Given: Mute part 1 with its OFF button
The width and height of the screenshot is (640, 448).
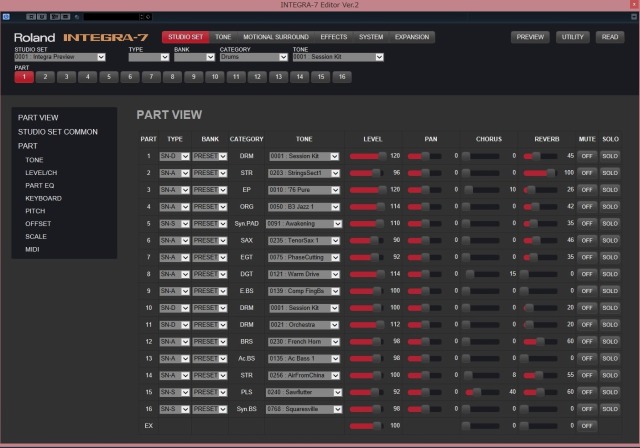Looking at the screenshot, I should [x=587, y=156].
